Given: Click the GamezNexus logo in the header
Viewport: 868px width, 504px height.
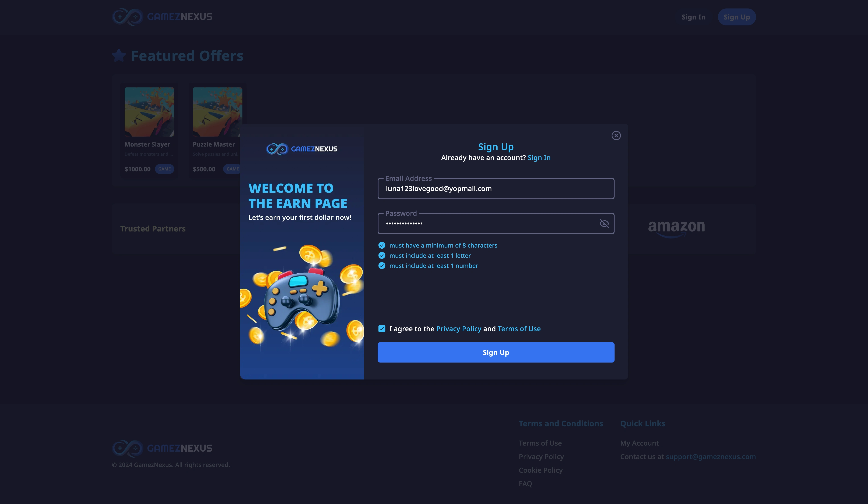Looking at the screenshot, I should click(x=162, y=17).
